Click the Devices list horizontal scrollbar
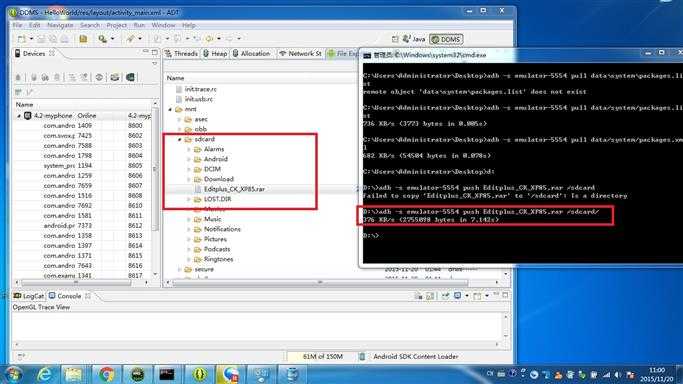Screen dimensions: 683x384 75,283
